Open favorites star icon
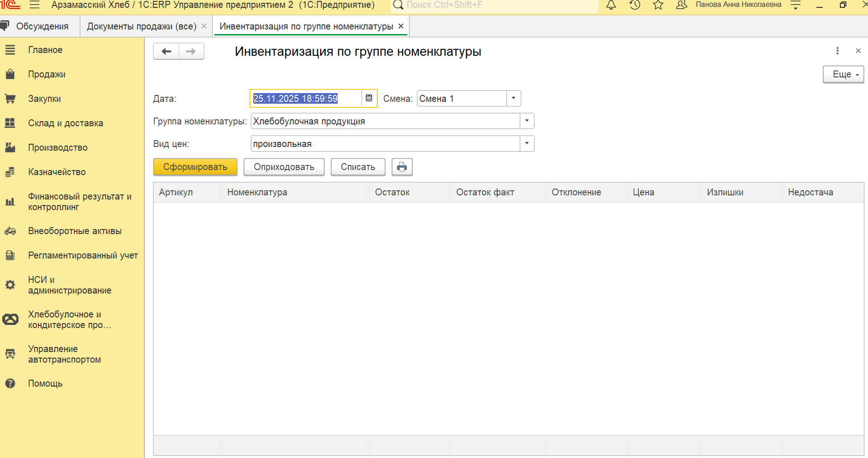868x458 pixels. tap(658, 5)
